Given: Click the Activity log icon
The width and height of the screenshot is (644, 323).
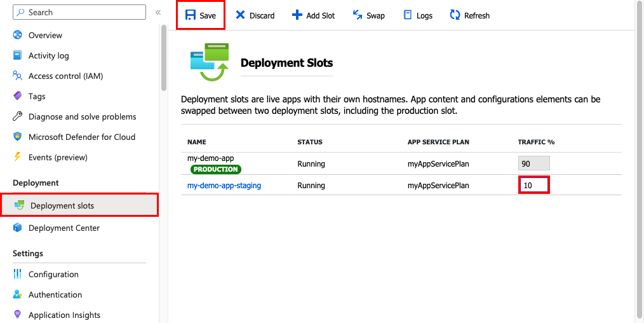Looking at the screenshot, I should (17, 55).
